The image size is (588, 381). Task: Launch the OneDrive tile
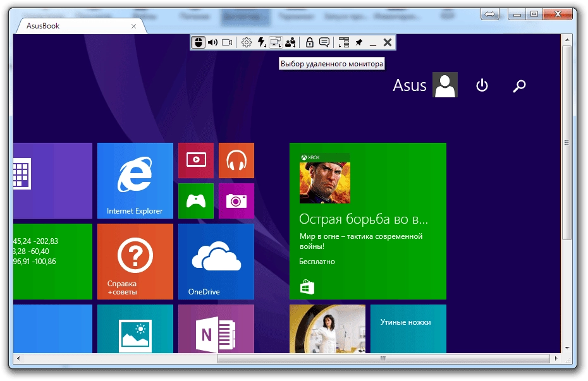pos(216,262)
